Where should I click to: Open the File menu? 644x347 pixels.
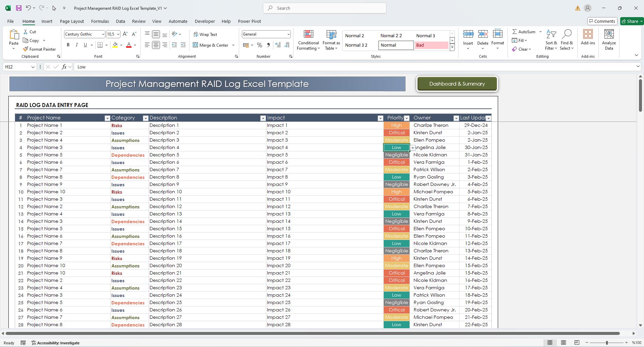tap(10, 21)
